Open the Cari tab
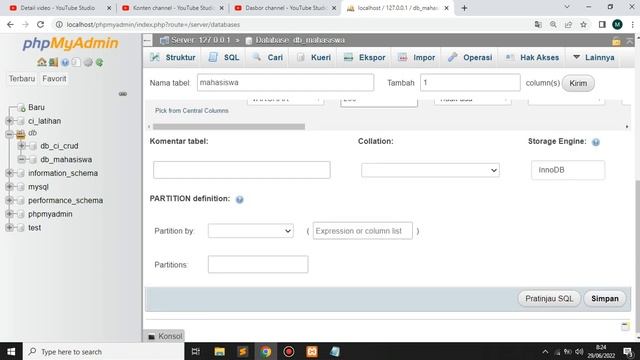 tap(267, 58)
